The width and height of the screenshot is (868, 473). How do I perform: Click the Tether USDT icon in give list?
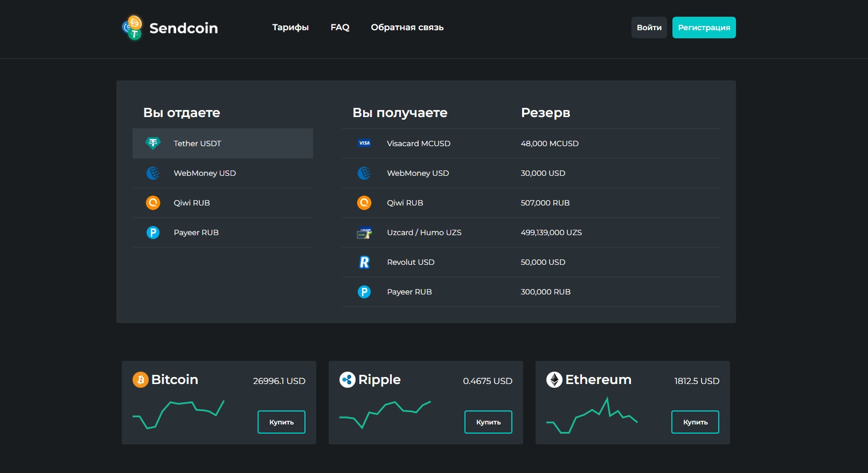click(153, 143)
